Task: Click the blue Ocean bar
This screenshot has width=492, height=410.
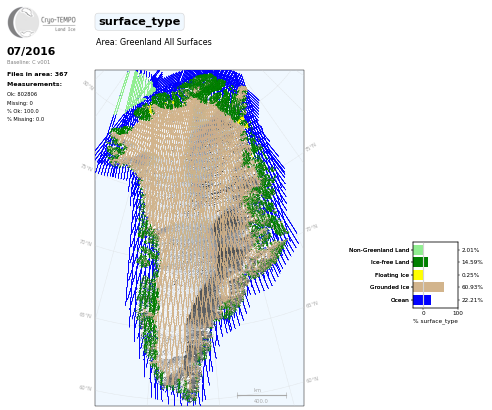Action: pos(422,300)
